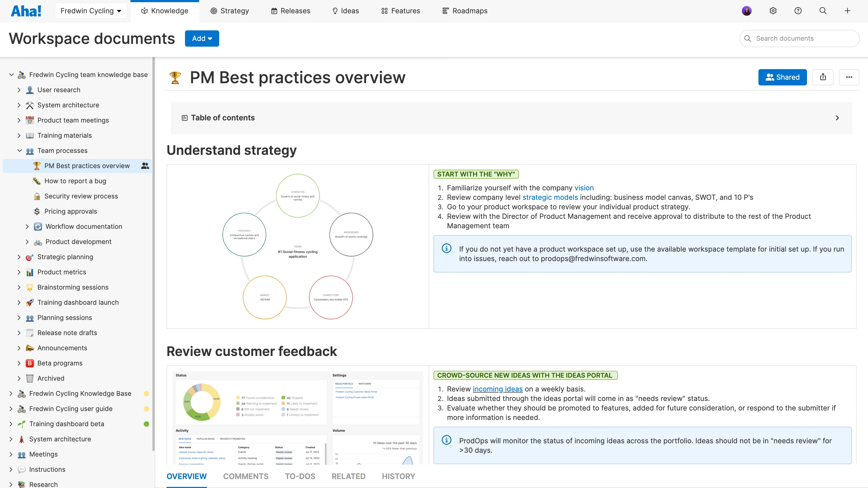Click the green status dot for Training dashboard beta

click(x=146, y=424)
